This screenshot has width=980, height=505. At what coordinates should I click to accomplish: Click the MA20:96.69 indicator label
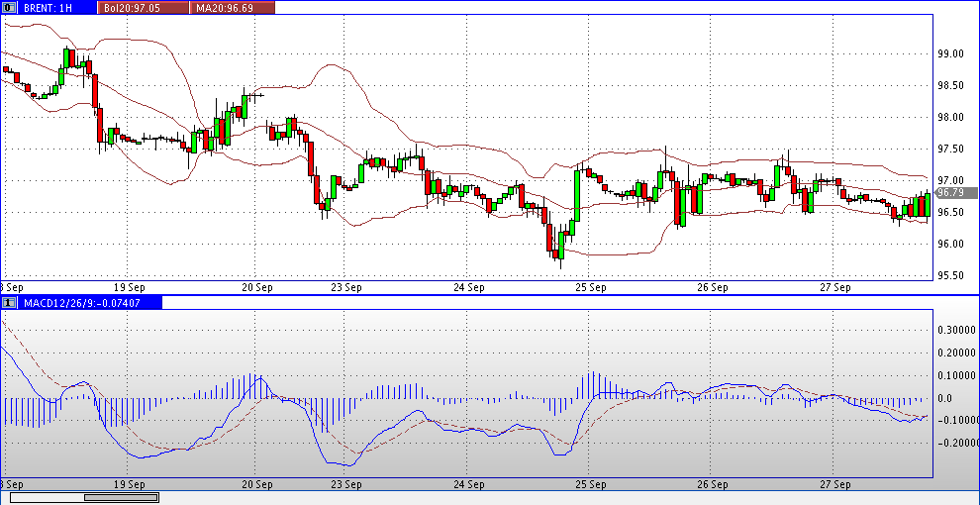coord(232,8)
